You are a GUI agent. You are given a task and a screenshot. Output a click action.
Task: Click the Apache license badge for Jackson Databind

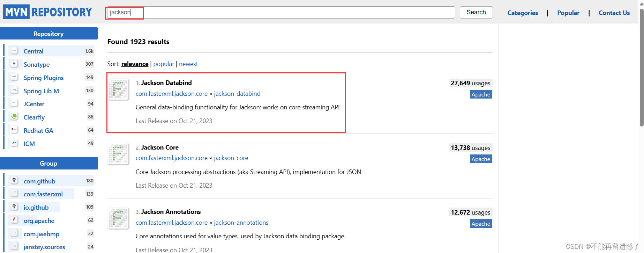pyautogui.click(x=481, y=94)
